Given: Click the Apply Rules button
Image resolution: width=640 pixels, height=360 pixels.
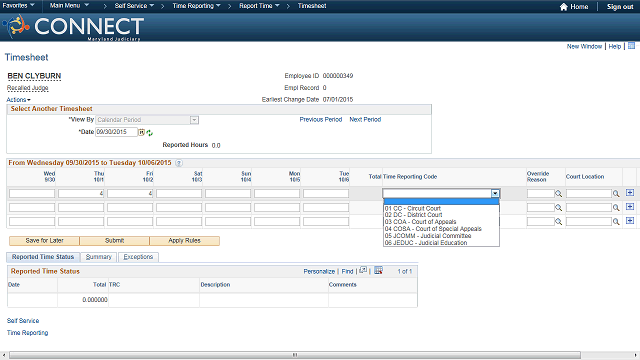Looking at the screenshot, I should pos(184,241).
